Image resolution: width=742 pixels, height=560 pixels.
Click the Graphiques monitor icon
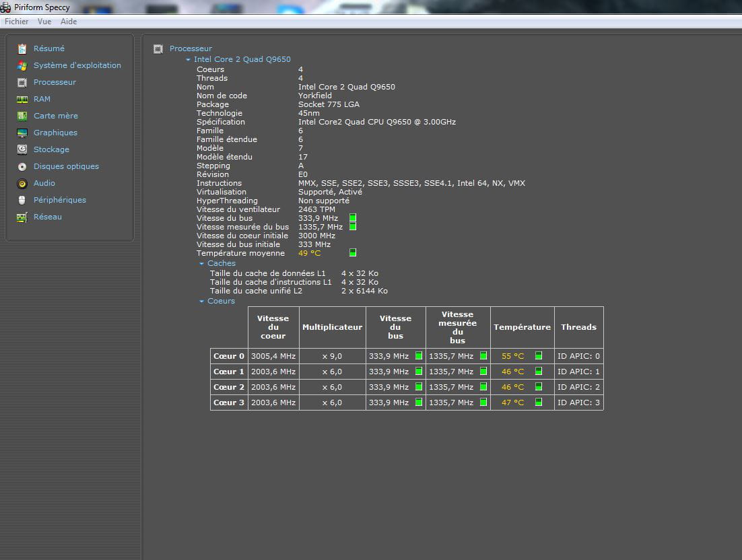pos(22,133)
